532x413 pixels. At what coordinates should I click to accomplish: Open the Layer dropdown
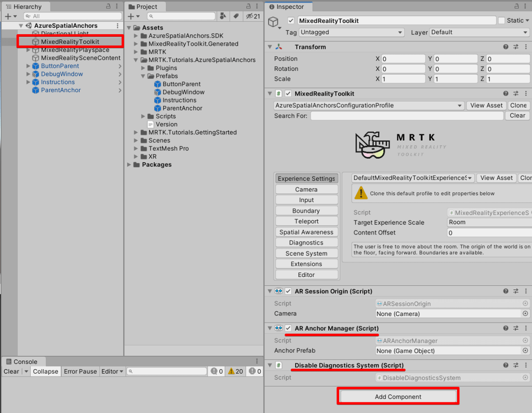pos(479,32)
